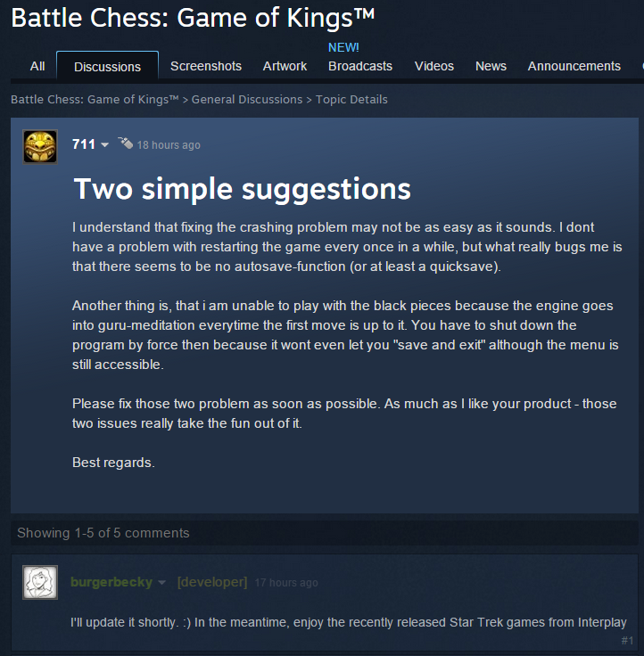The height and width of the screenshot is (656, 644).
Task: Click burgerbecky's sketch avatar
Action: tap(40, 582)
